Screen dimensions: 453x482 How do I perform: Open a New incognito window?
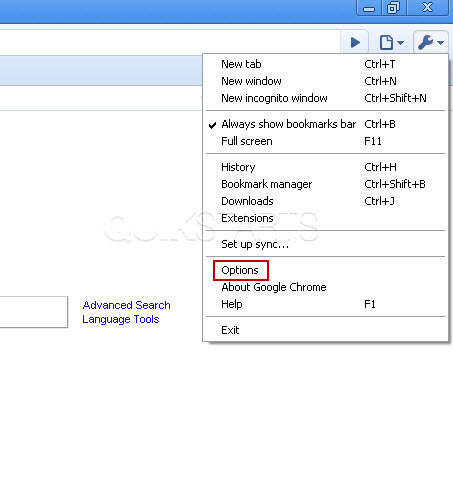[325, 98]
